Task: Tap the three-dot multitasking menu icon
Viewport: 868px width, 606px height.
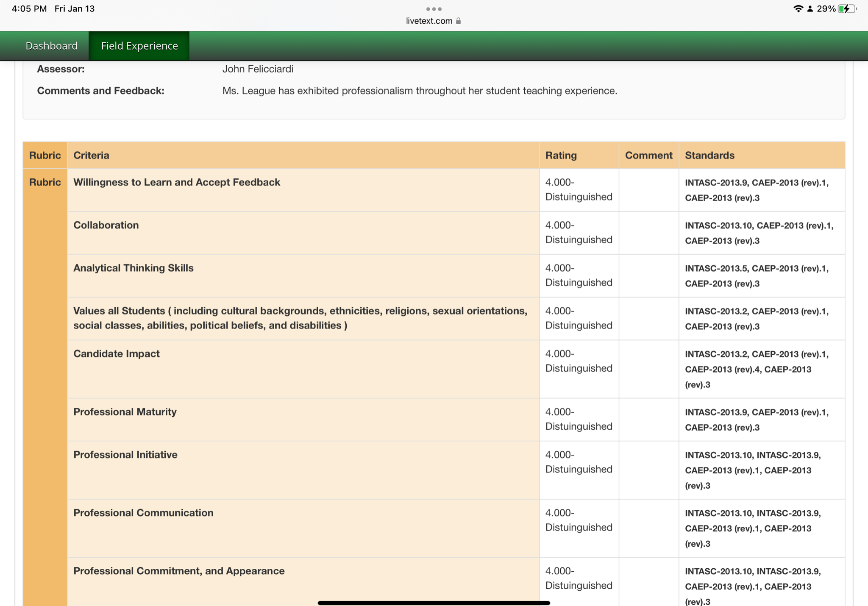Action: (434, 9)
